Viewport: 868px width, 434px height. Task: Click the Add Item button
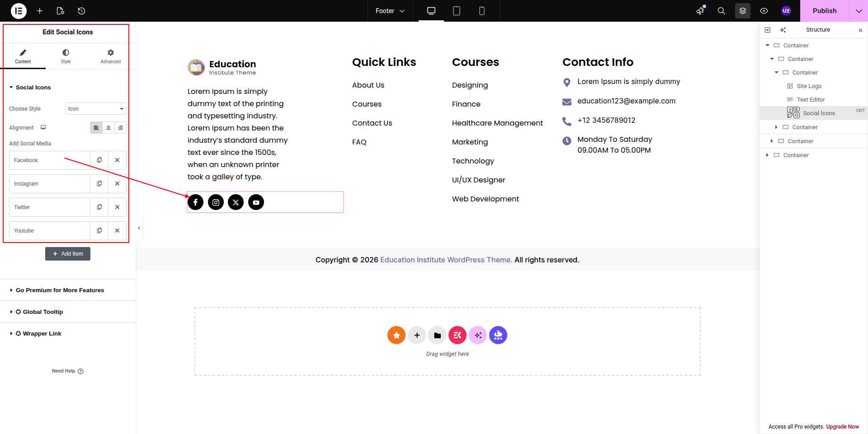(x=68, y=254)
